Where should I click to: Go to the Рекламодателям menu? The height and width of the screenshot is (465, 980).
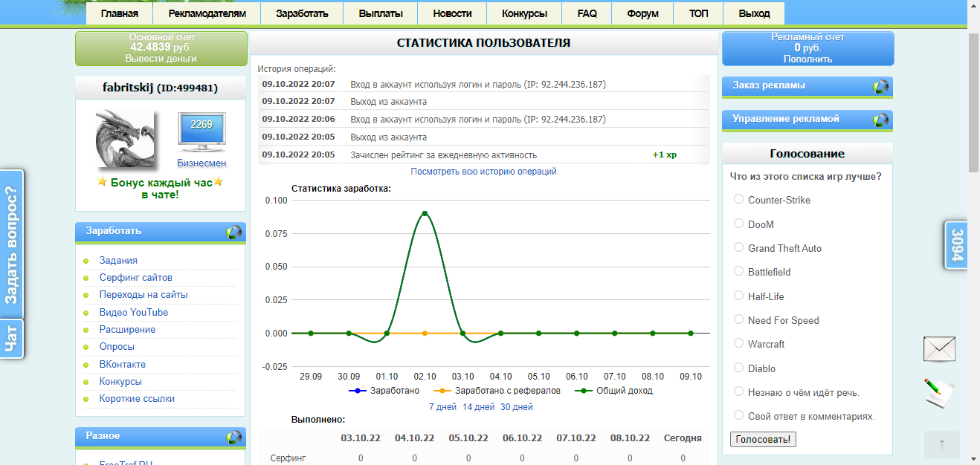coord(207,13)
